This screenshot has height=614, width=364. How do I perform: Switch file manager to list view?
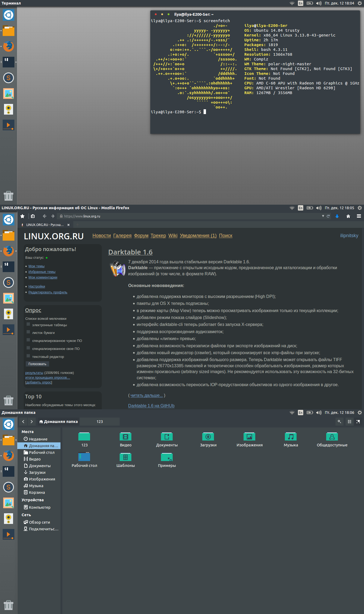350,421
